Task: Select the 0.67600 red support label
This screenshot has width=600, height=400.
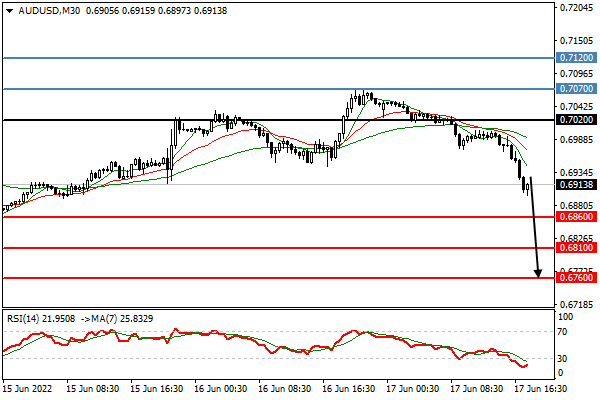Action: tap(576, 278)
